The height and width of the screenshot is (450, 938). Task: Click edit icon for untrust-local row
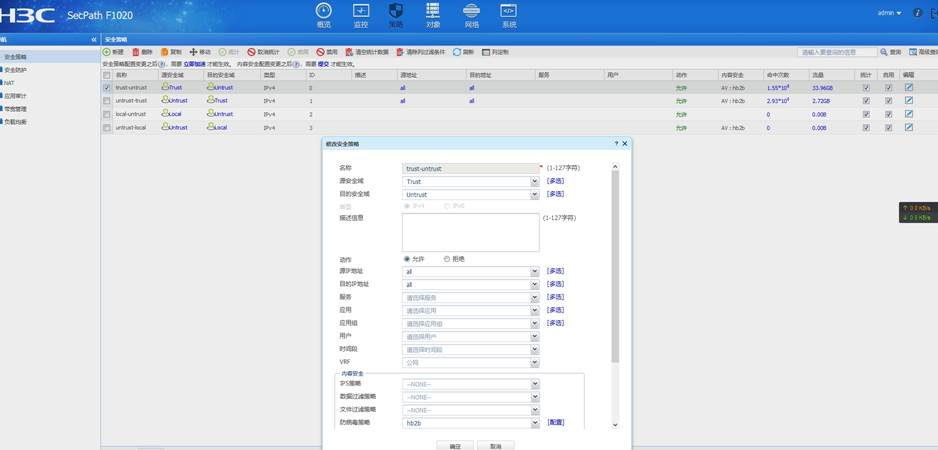(909, 127)
